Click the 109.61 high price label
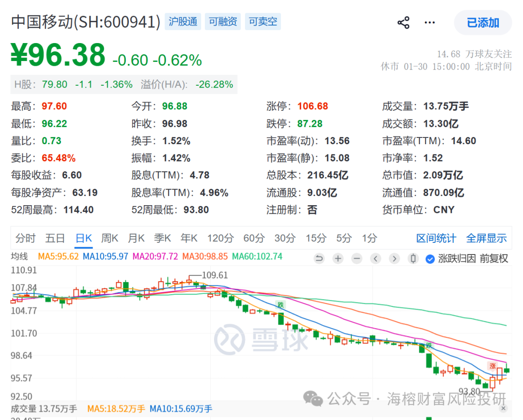 (215, 275)
